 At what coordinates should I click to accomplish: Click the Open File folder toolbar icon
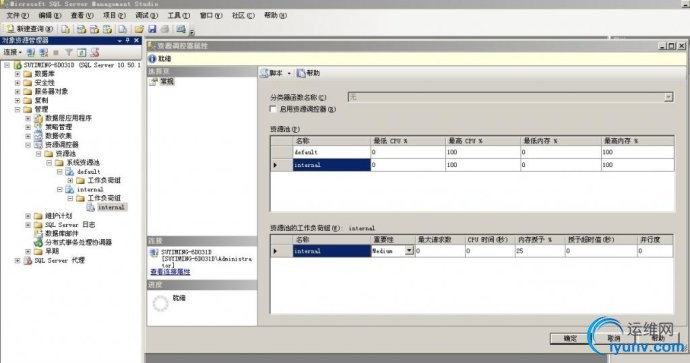[x=139, y=29]
